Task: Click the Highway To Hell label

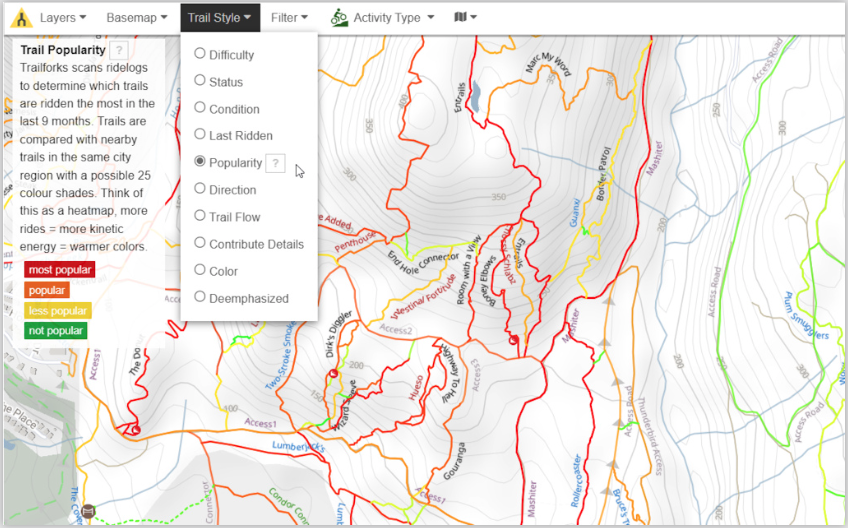Action: pos(450,373)
